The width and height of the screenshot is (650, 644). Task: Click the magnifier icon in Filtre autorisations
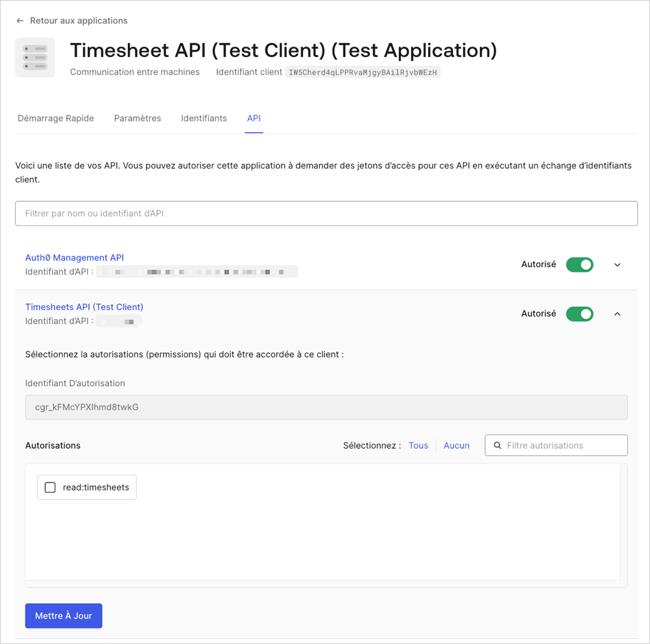(498, 446)
